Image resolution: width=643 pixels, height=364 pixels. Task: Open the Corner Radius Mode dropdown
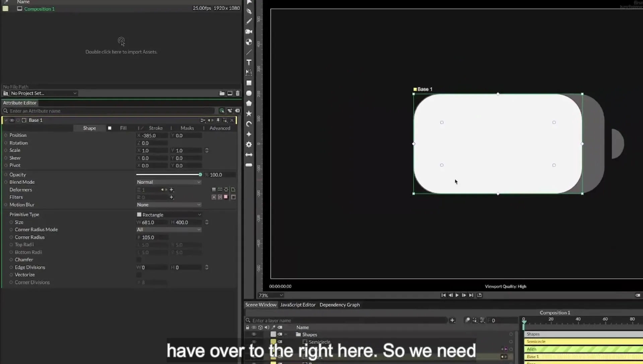click(x=169, y=230)
